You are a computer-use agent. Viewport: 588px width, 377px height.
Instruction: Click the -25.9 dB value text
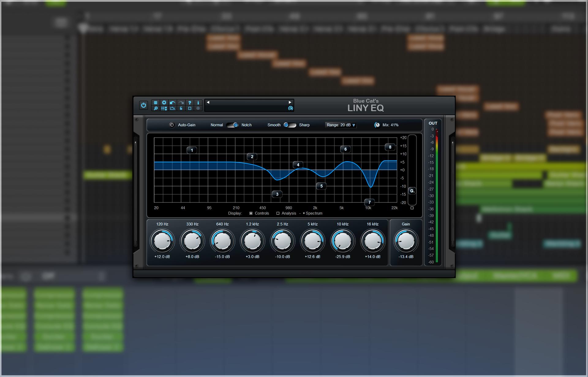pos(342,257)
